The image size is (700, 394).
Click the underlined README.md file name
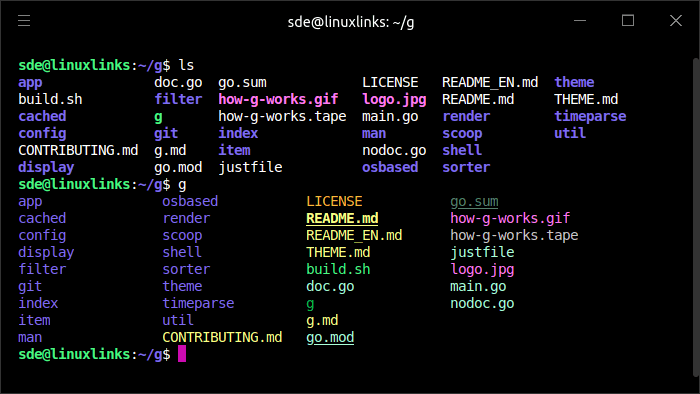pos(342,218)
